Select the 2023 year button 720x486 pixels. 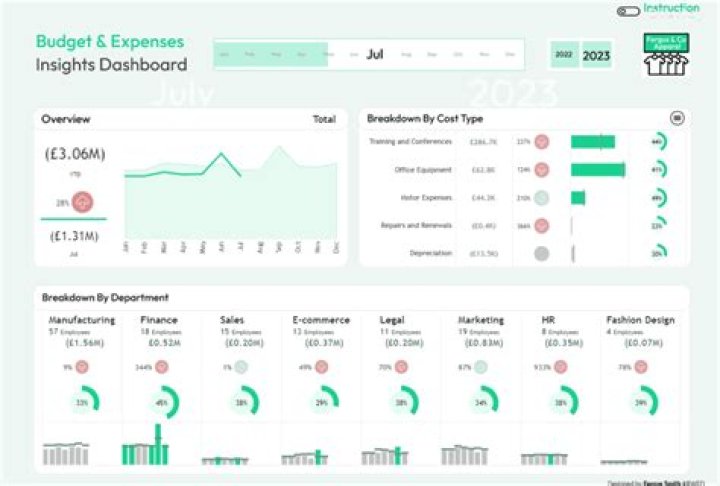click(x=597, y=55)
